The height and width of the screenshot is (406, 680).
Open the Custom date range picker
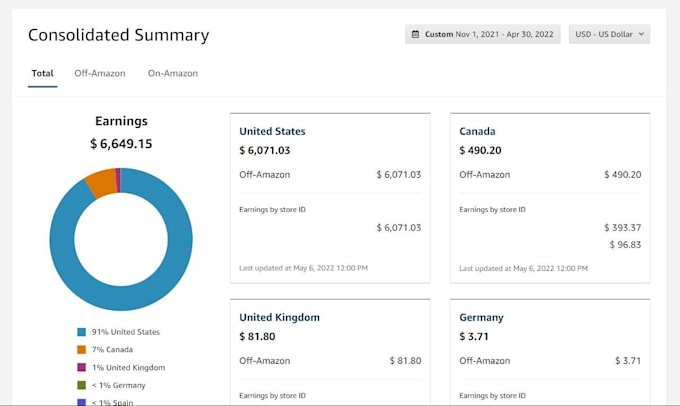pyautogui.click(x=482, y=34)
